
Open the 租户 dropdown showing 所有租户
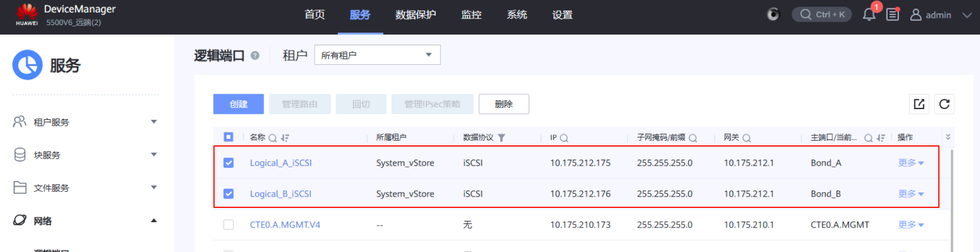click(377, 55)
